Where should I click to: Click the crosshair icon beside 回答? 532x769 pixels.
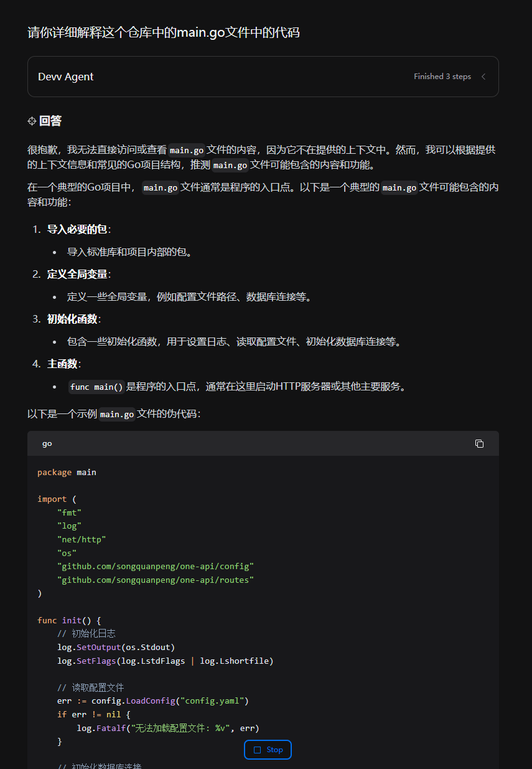coord(32,121)
